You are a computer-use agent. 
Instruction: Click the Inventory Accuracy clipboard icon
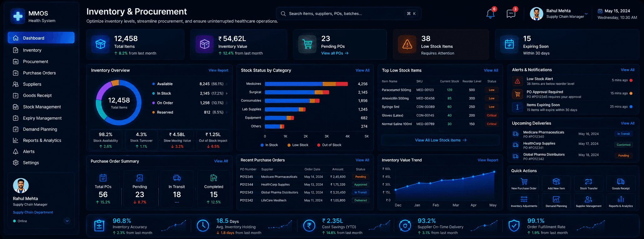99,226
